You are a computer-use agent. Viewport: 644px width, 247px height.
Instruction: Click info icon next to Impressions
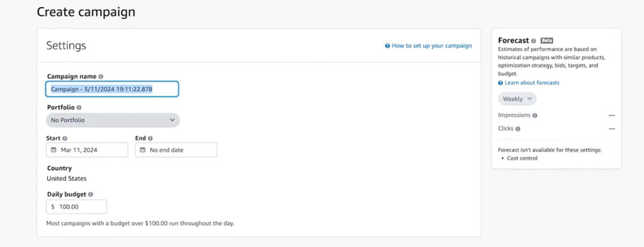pyautogui.click(x=535, y=116)
